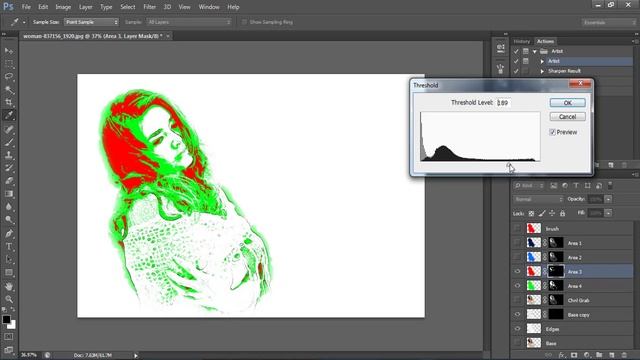Expand the Sharpen Result action
640x360 pixels.
click(542, 71)
